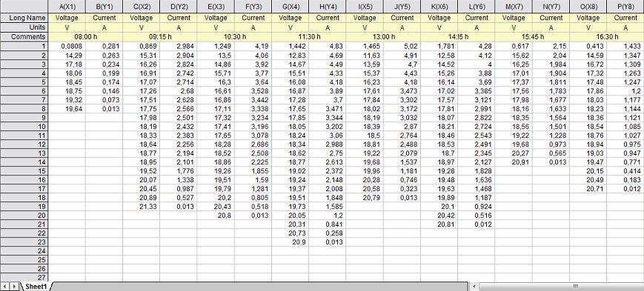This screenshot has height=291, width=644.
Task: Click the horizontal scrollbar thumb
Action: pyautogui.click(x=575, y=286)
